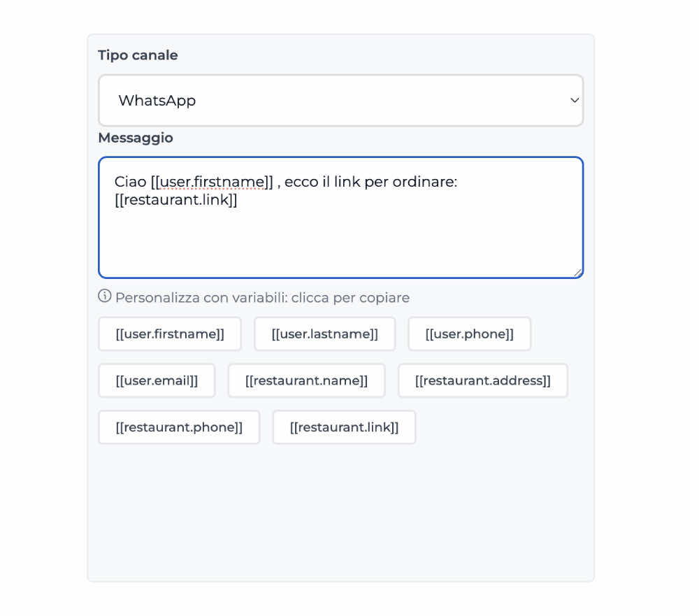Open the Tipo canale dropdown
699x616 pixels.
tap(341, 100)
